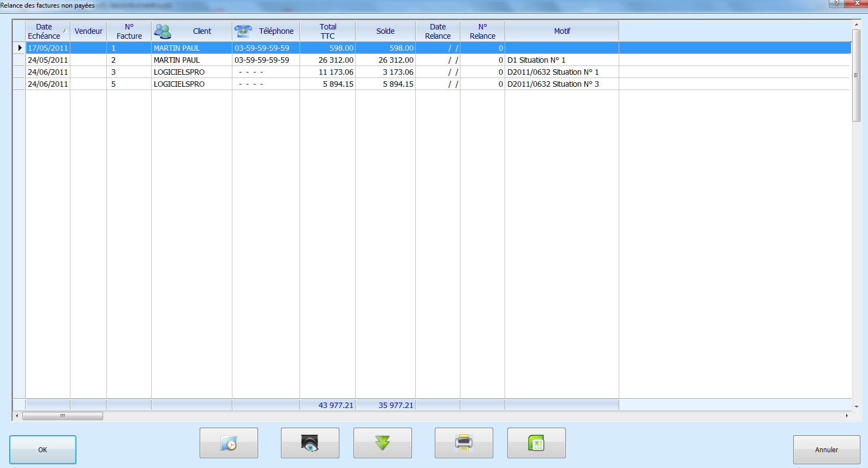Click the Solde column header
This screenshot has height=468, width=868.
pyautogui.click(x=385, y=31)
